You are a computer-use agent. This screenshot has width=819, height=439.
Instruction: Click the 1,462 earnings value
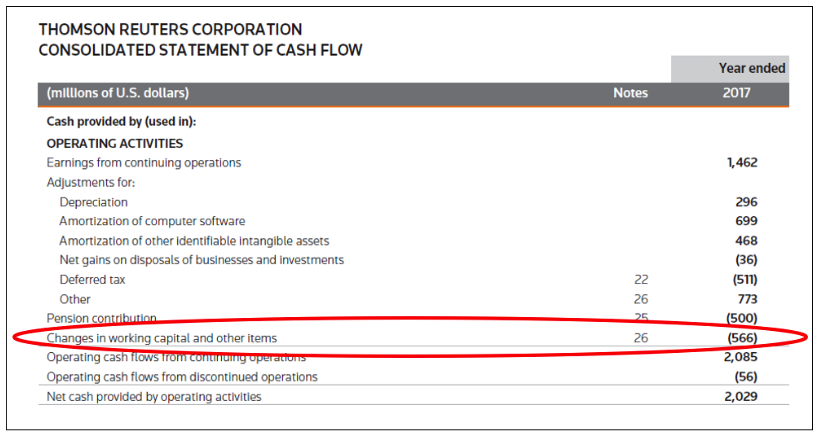(742, 162)
